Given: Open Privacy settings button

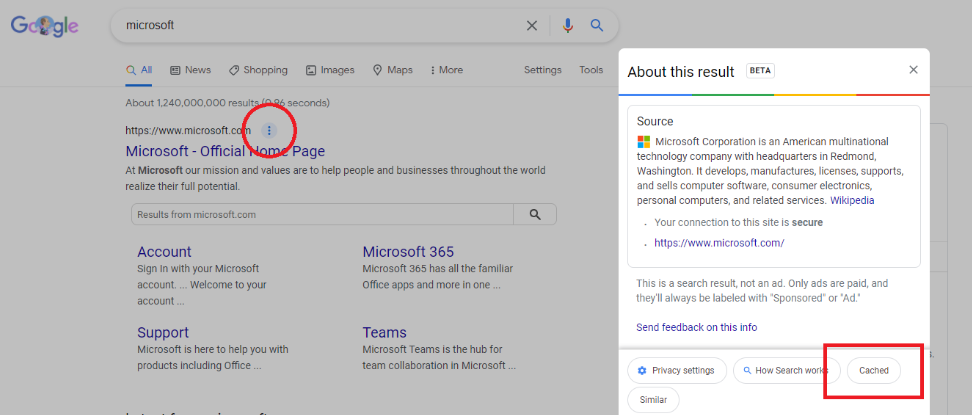Looking at the screenshot, I should click(676, 370).
